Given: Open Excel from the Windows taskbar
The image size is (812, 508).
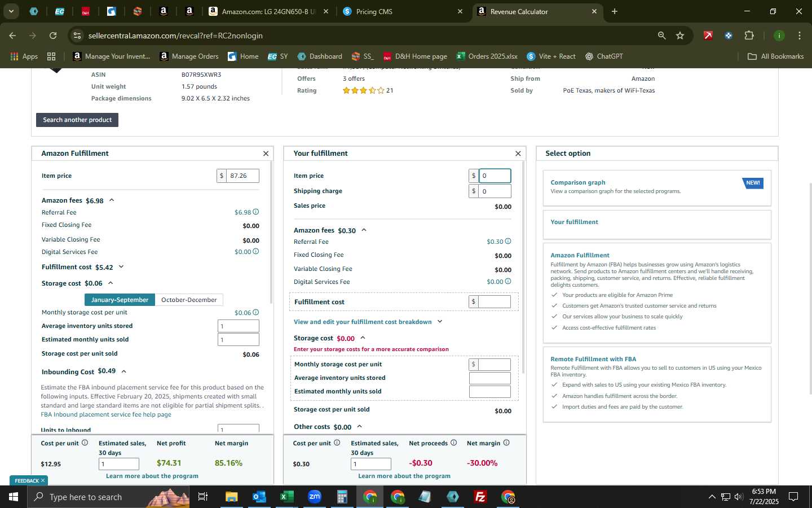Looking at the screenshot, I should 286,497.
